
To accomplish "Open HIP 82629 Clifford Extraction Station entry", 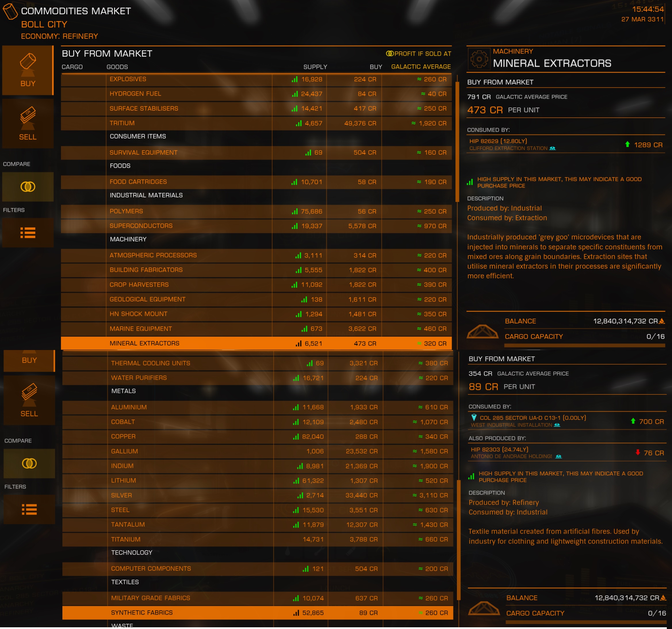I will click(566, 145).
